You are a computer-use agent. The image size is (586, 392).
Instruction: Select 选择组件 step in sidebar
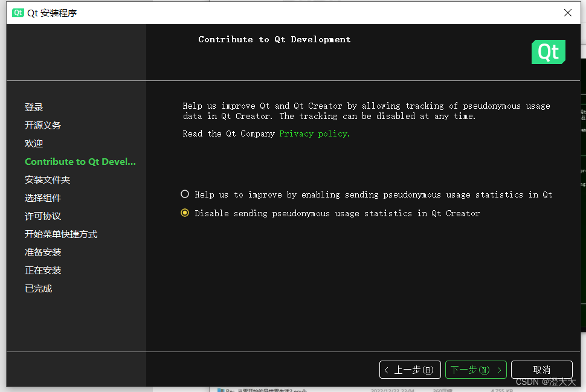point(43,198)
